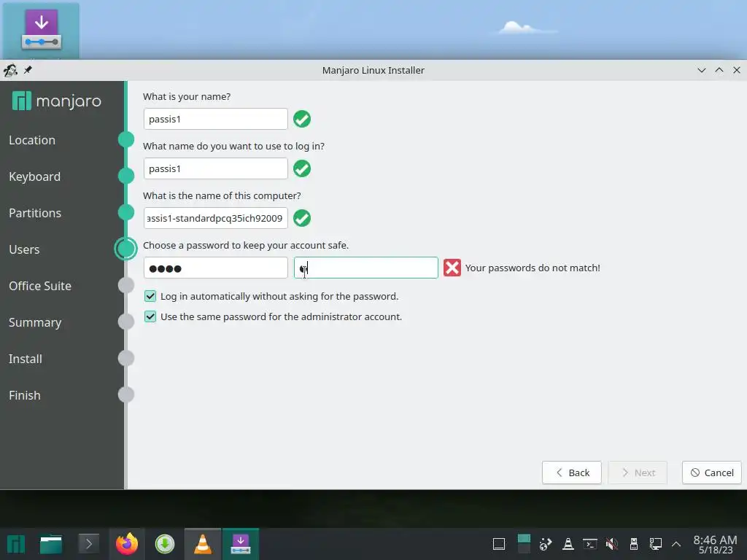
Task: Toggle automatic login without password checkbox
Action: [150, 296]
